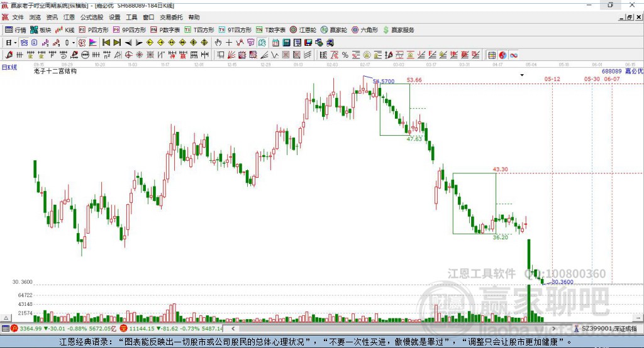The image size is (644, 348).
Task: Open the small chart dropdown triangle near 53.66
Action: point(522,75)
